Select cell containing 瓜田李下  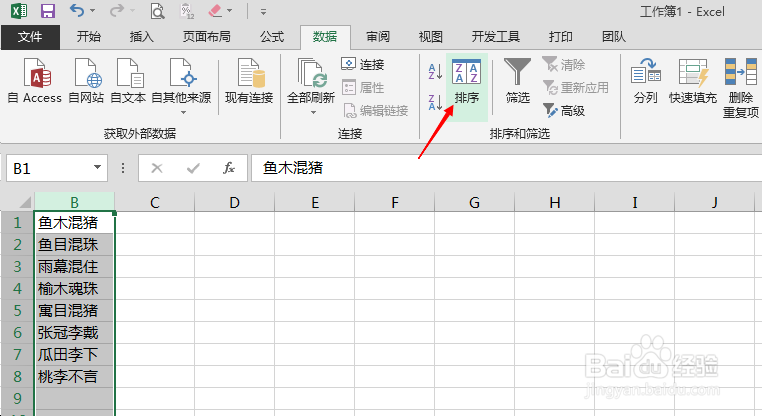(74, 354)
